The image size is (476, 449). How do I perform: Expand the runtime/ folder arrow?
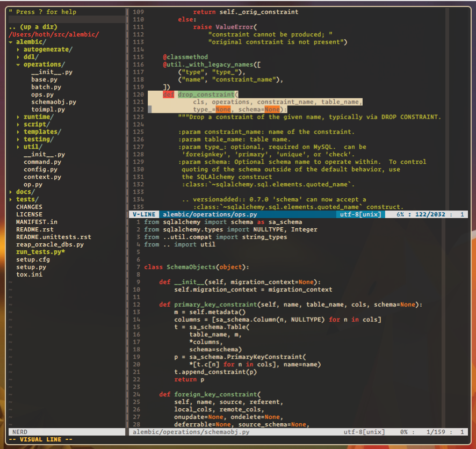pyautogui.click(x=18, y=117)
